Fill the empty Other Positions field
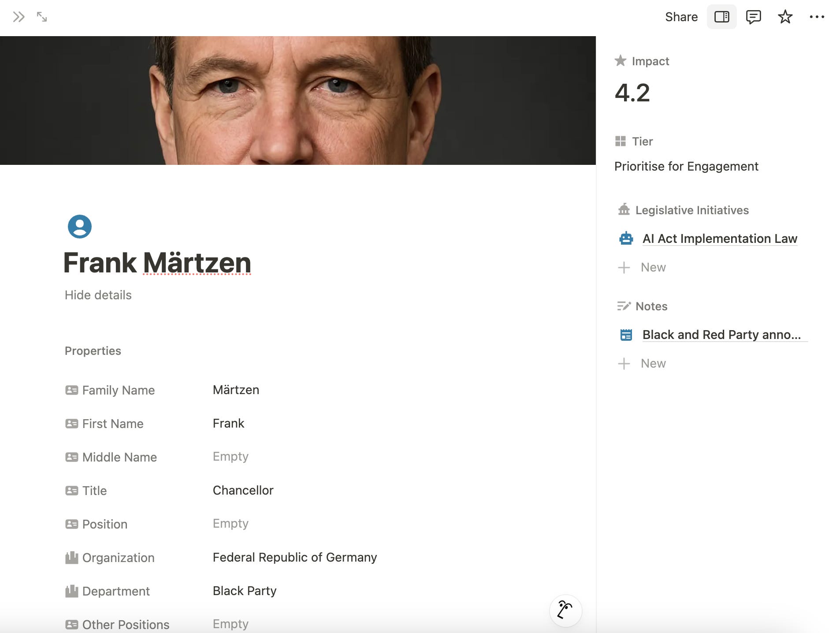840x633 pixels. tap(230, 624)
